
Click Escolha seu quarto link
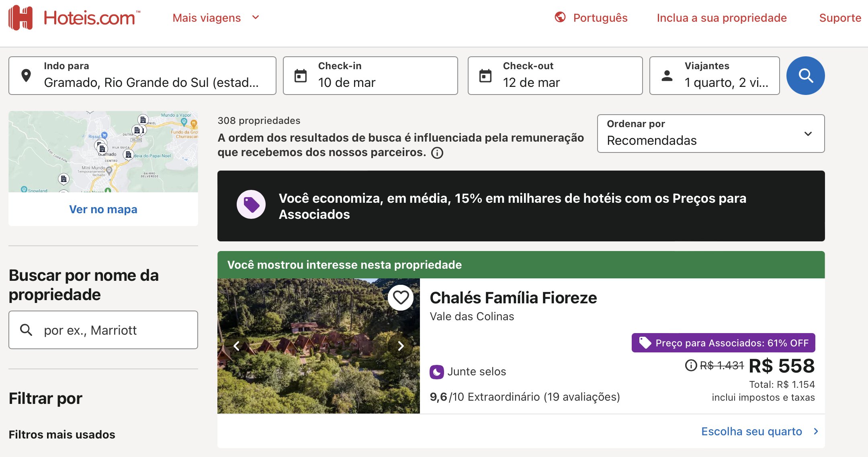pos(759,431)
